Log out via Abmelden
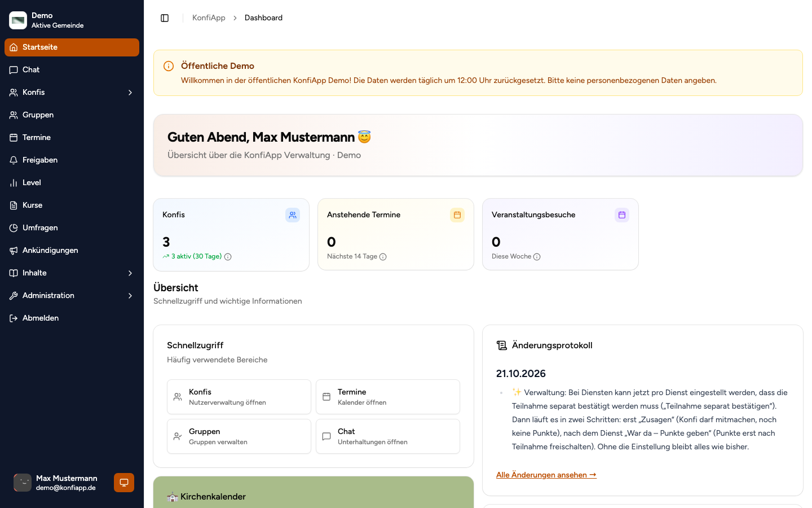812x508 pixels. click(72, 318)
